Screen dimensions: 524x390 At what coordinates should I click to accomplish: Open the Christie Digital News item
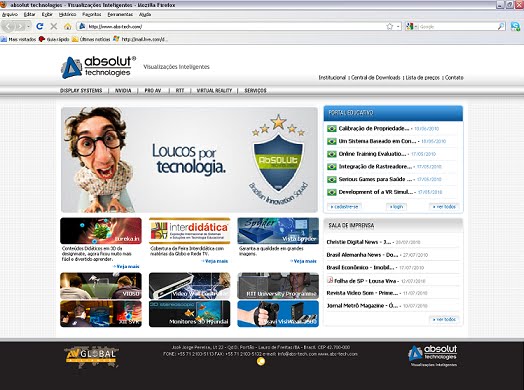point(359,242)
